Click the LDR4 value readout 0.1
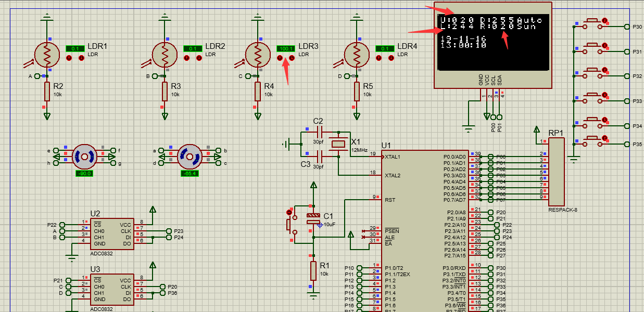 (385, 48)
